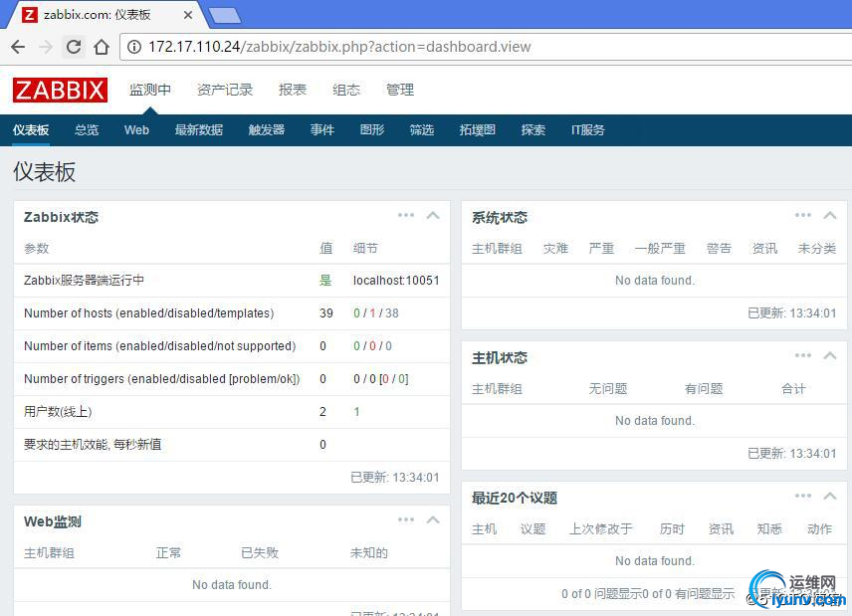Click the 仪表板 page heading
Screen dimensions: 852x616
[44, 171]
